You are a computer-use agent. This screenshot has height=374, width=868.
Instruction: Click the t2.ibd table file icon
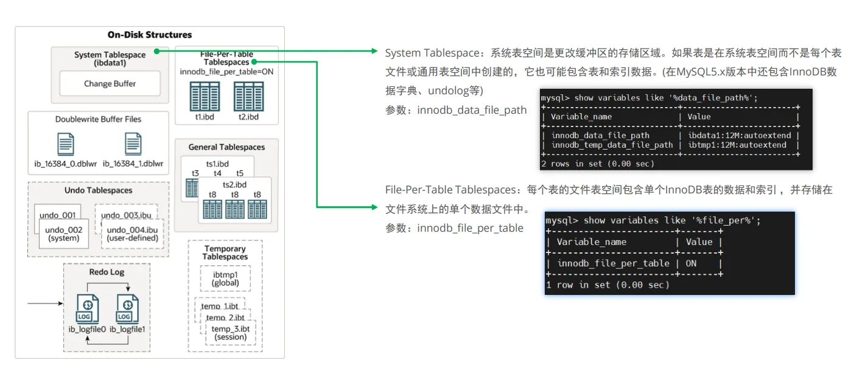point(248,96)
